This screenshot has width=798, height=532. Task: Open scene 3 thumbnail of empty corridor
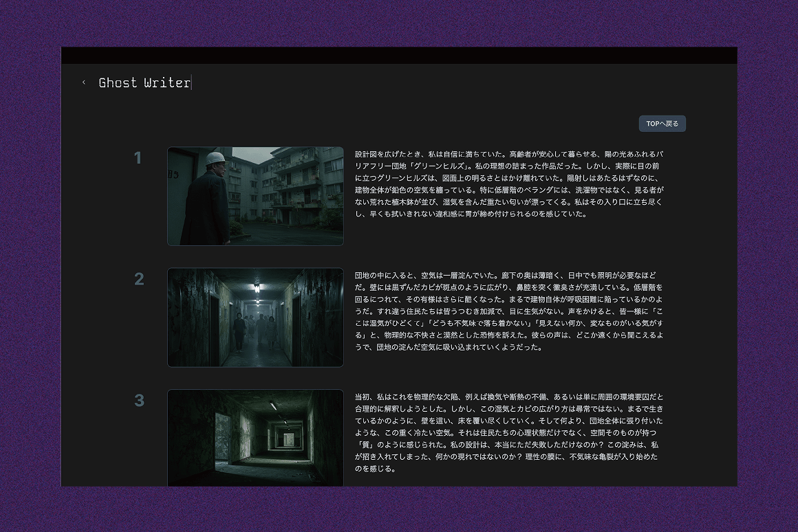click(255, 438)
